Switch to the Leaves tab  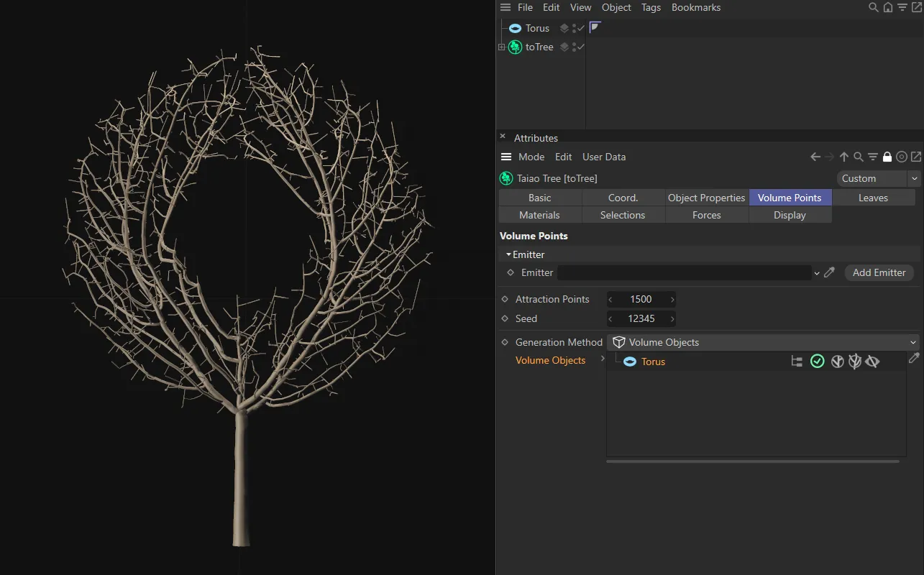coord(873,198)
